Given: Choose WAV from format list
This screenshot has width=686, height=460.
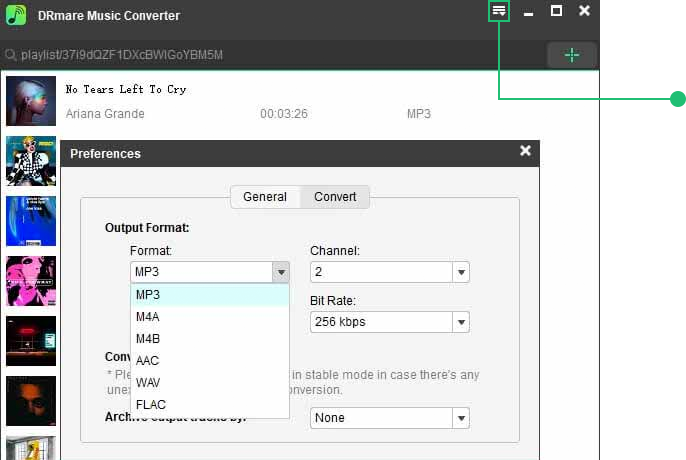Looking at the screenshot, I should point(210,383).
